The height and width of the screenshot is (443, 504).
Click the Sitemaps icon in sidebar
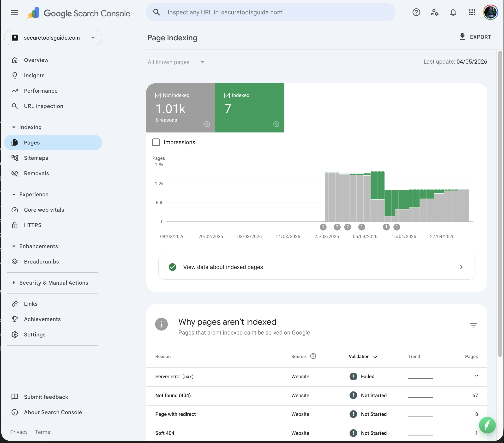coord(15,158)
